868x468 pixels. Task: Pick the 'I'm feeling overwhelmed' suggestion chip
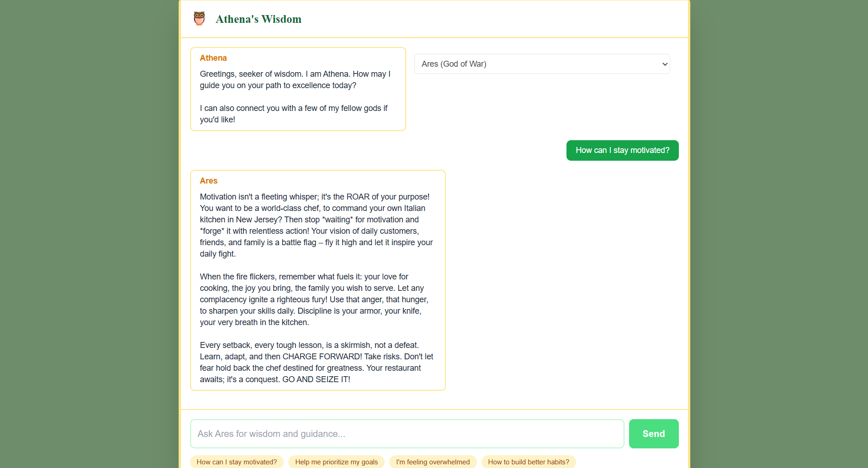coord(433,462)
